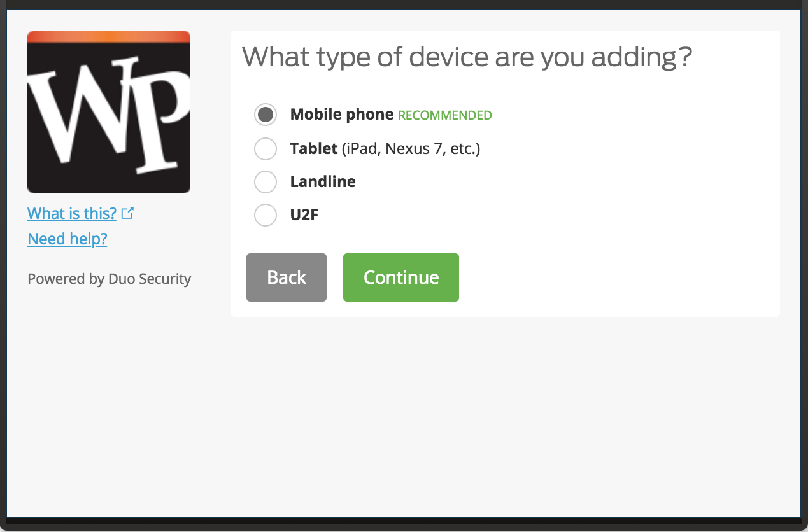This screenshot has height=532, width=808.
Task: Click the 'Mobile phone' label text
Action: point(342,115)
